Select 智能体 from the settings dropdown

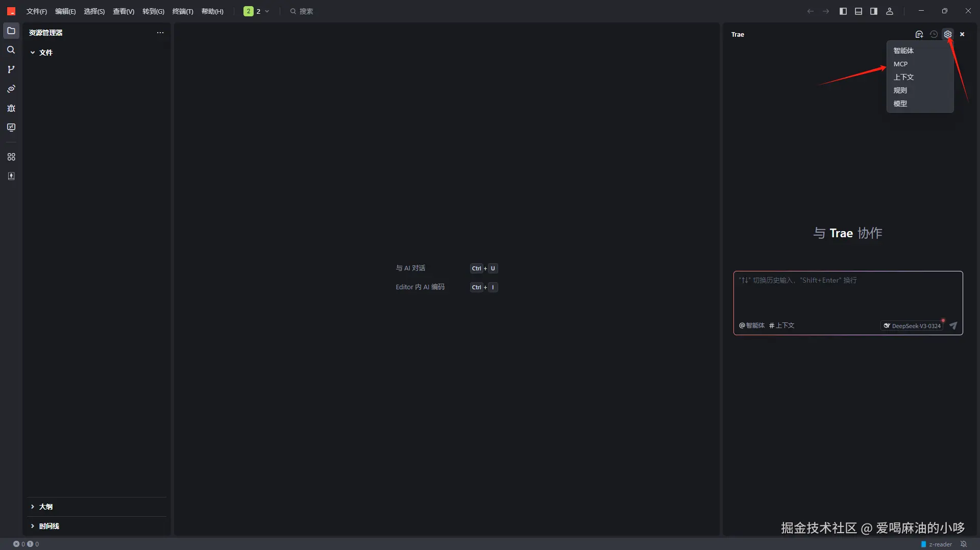click(x=920, y=51)
